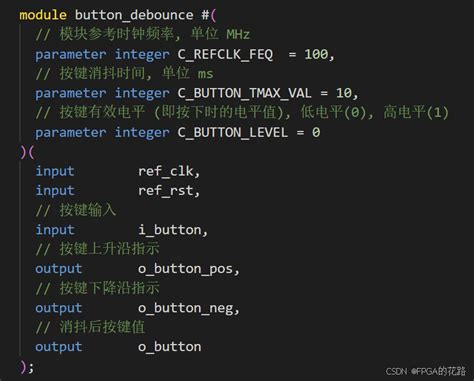Click the first parameter keyword
Image resolution: width=474 pixels, height=381 pixels.
(71, 54)
